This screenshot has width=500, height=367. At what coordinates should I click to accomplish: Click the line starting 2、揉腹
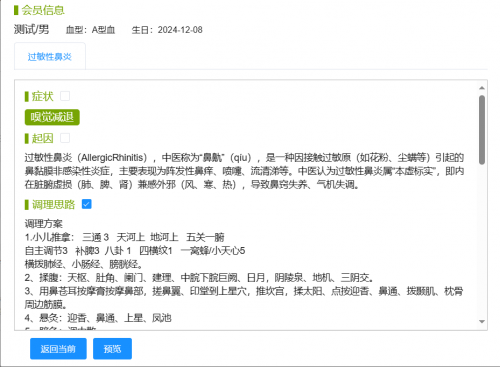point(199,278)
